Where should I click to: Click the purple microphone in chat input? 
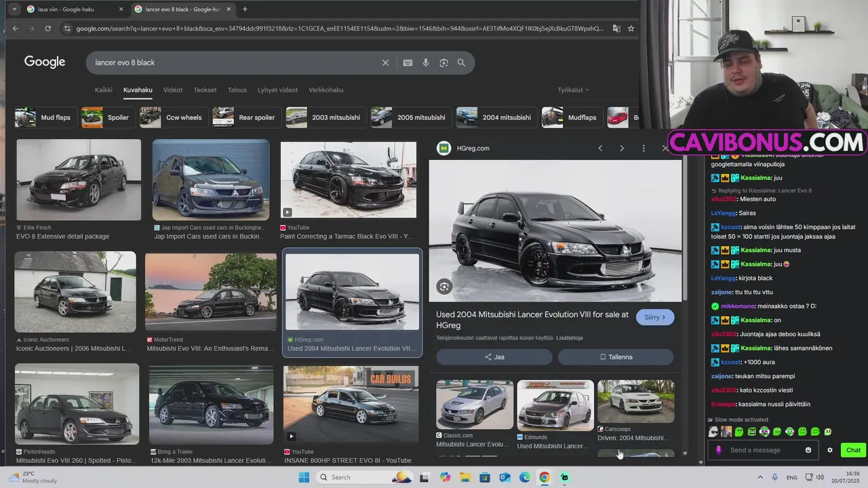coord(719,450)
